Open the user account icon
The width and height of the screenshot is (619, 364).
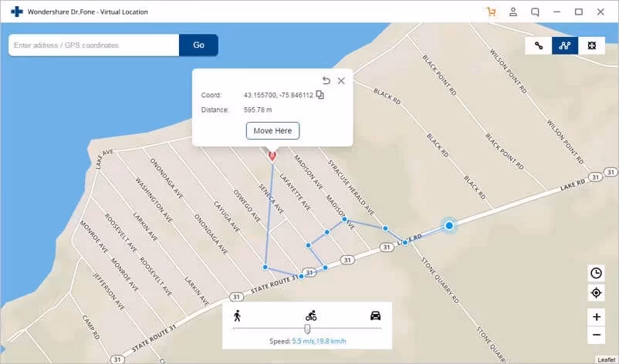[x=512, y=12]
